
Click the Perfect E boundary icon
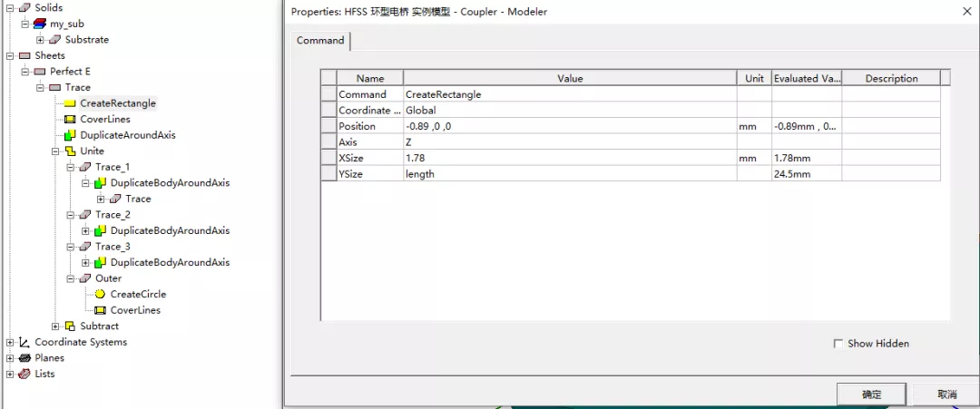(40, 71)
